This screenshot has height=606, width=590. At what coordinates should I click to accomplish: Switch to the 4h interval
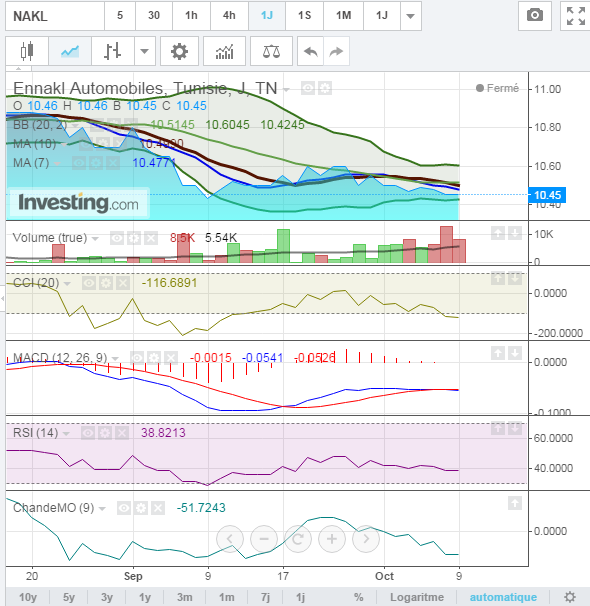click(x=229, y=15)
